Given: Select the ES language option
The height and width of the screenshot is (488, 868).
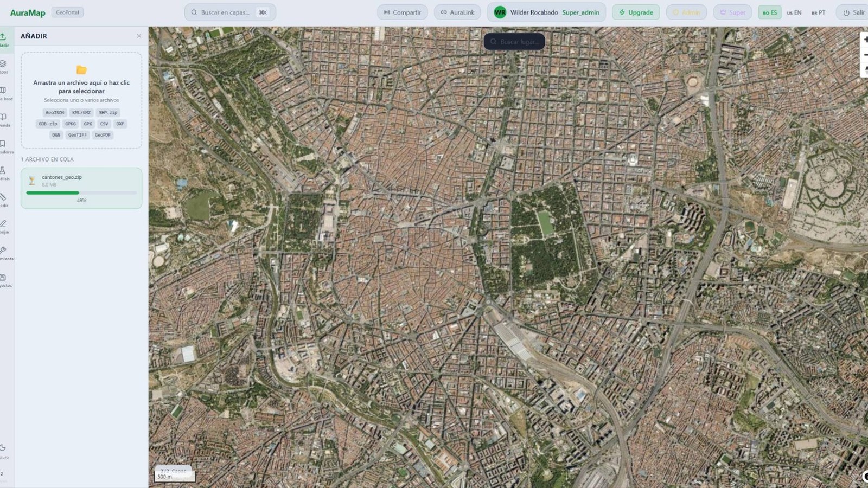Looking at the screenshot, I should 770,12.
